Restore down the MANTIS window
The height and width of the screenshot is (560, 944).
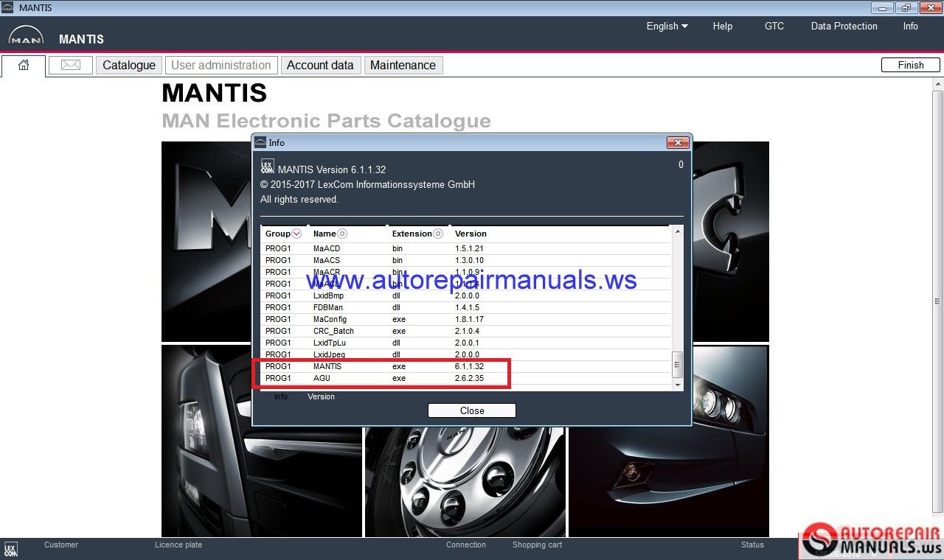(x=905, y=8)
